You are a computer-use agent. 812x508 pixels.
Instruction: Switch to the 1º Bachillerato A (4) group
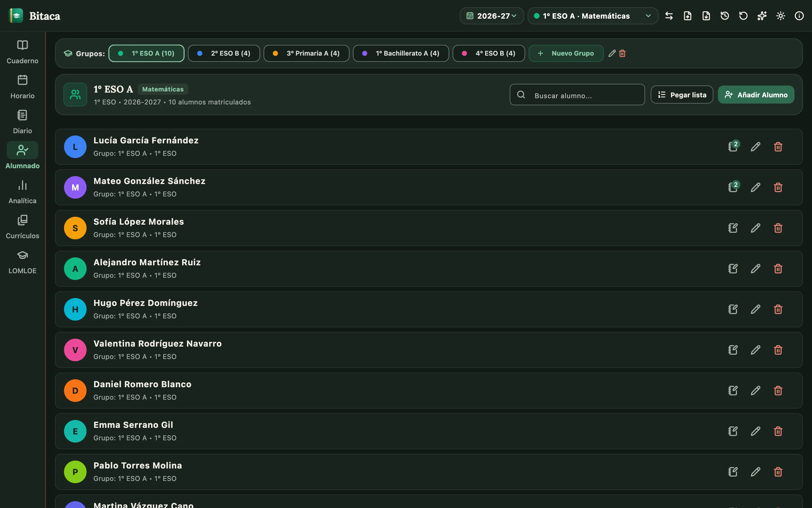[x=401, y=53]
